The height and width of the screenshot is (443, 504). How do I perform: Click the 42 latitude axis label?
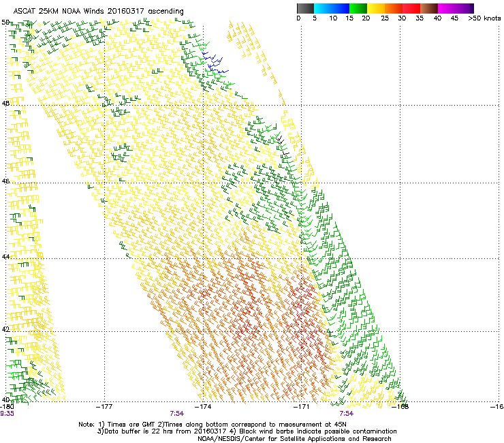click(x=5, y=329)
